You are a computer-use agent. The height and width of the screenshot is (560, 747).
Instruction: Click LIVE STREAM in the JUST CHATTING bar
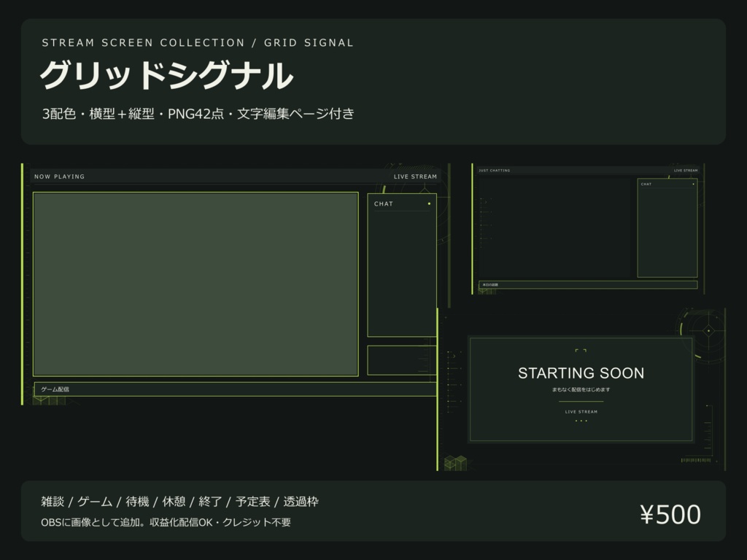pos(686,171)
